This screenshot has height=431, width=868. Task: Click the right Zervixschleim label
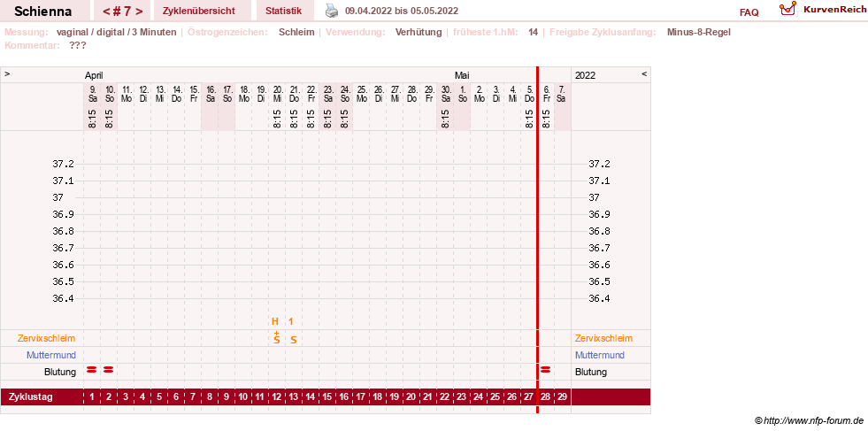click(604, 338)
